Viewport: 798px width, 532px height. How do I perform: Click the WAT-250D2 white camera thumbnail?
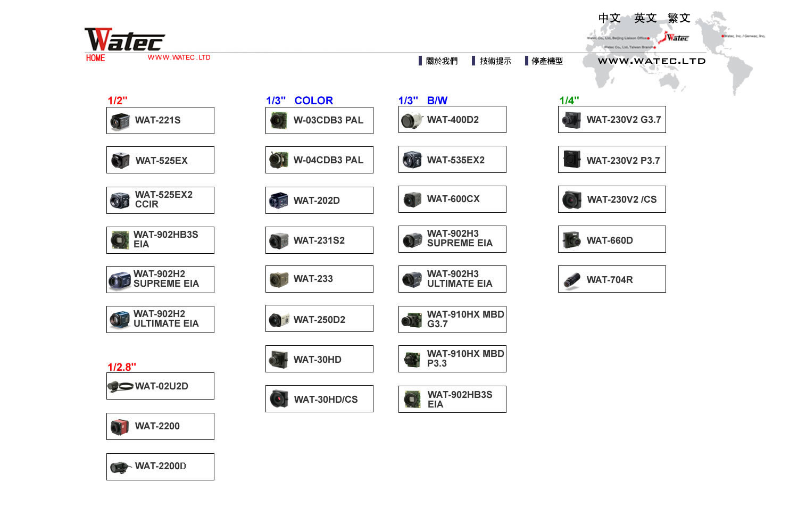[279, 320]
